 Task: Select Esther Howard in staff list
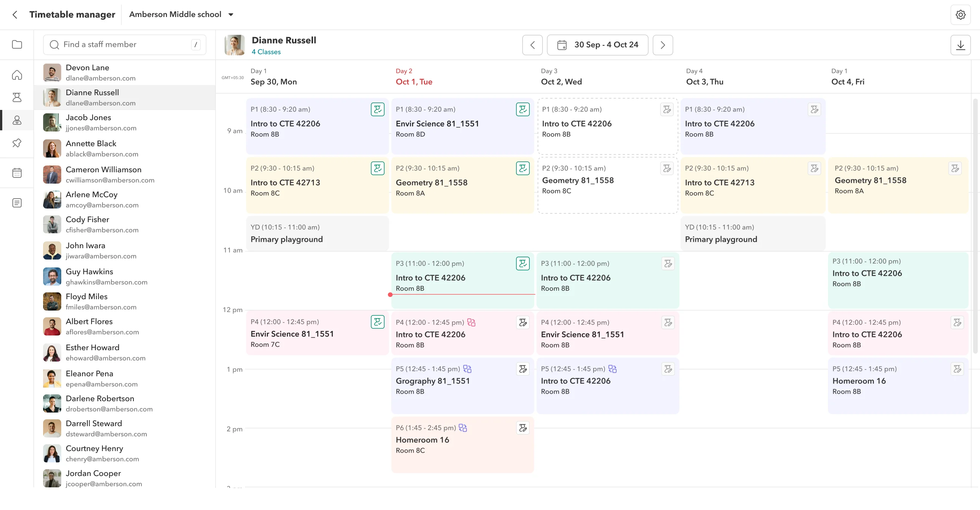(x=124, y=353)
